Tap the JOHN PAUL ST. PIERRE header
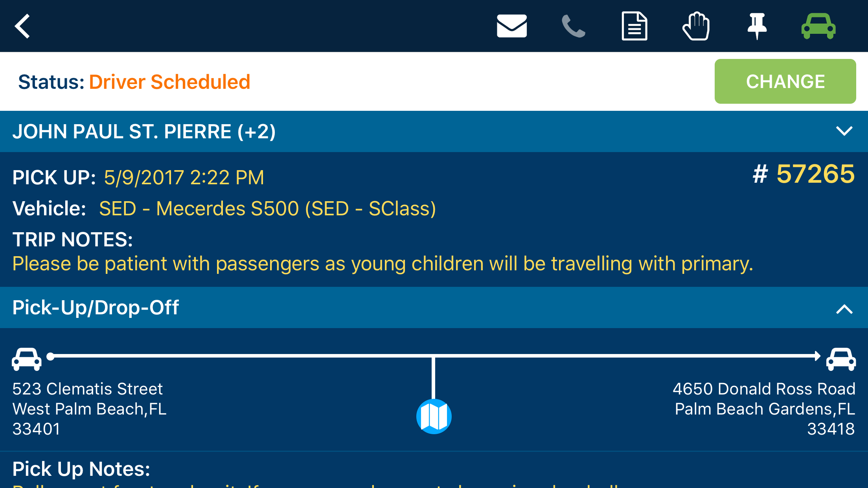The width and height of the screenshot is (868, 488). pyautogui.click(x=144, y=132)
